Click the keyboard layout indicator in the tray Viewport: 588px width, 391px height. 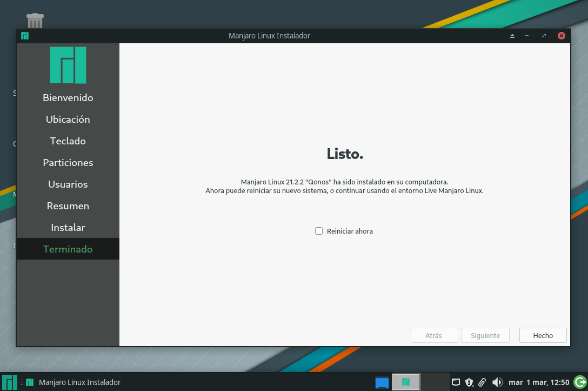coord(456,382)
